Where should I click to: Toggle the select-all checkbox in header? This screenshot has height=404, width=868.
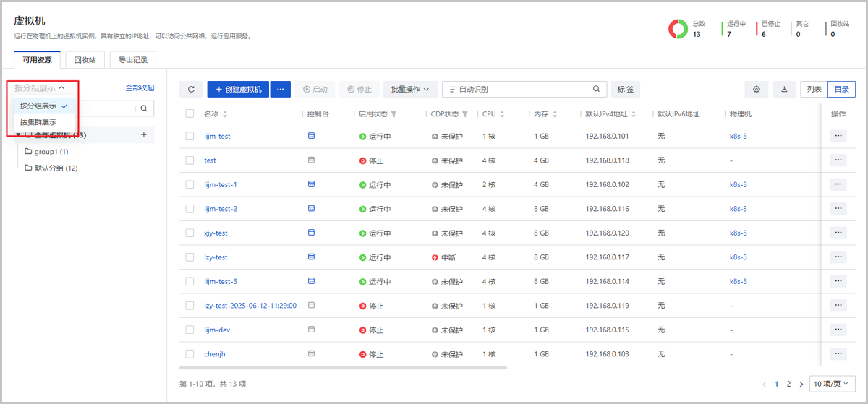(x=190, y=114)
